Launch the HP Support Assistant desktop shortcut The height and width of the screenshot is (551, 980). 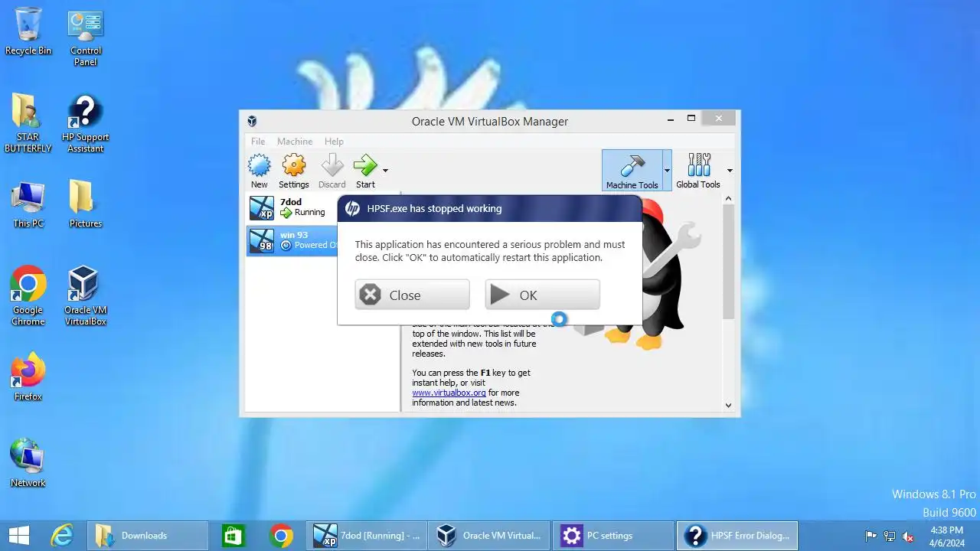(x=85, y=123)
